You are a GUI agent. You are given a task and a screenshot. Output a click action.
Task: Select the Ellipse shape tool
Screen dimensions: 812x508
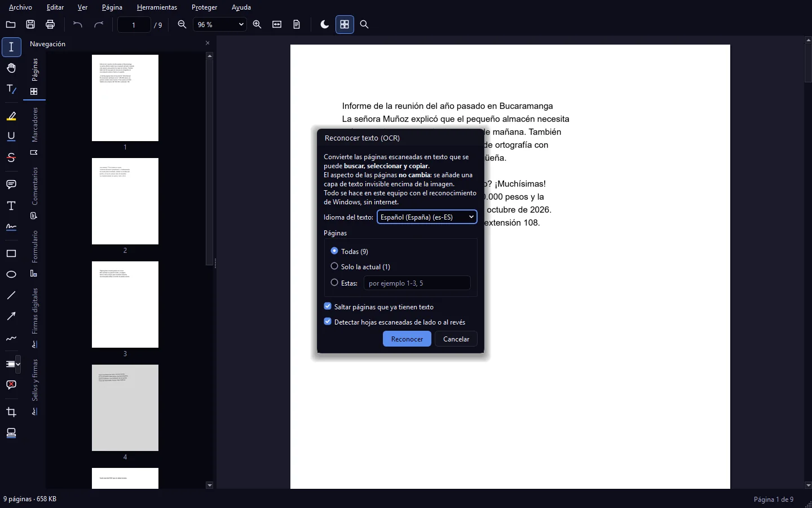[x=11, y=274]
